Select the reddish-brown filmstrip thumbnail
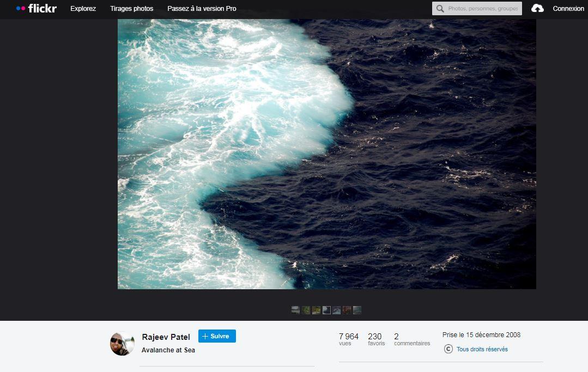The width and height of the screenshot is (588, 372). [x=347, y=310]
